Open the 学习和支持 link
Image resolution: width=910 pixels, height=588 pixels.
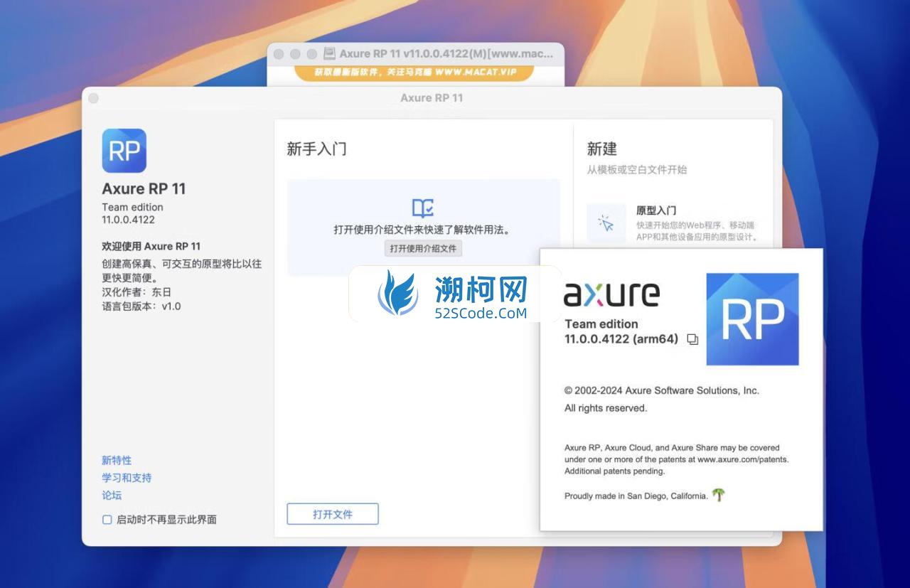[x=127, y=478]
